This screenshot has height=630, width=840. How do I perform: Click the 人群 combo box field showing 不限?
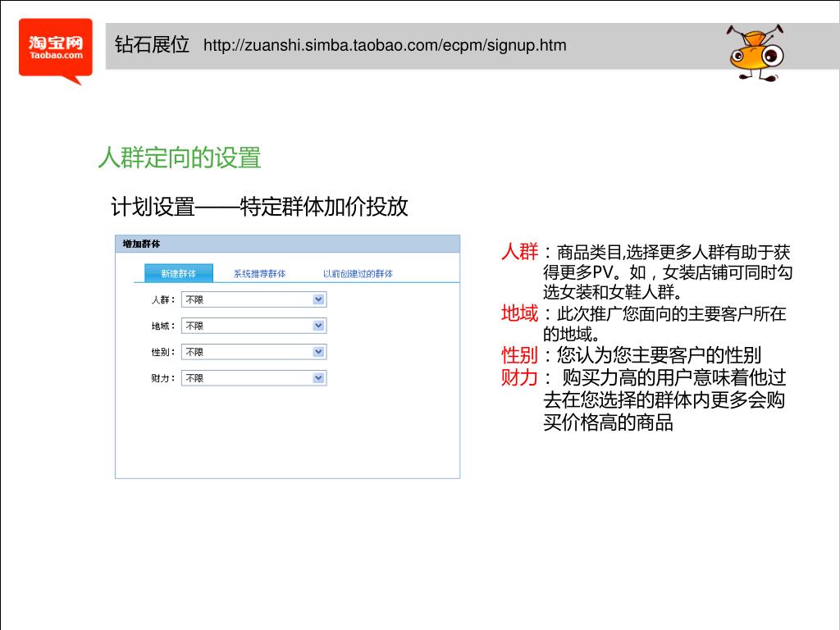pyautogui.click(x=254, y=299)
